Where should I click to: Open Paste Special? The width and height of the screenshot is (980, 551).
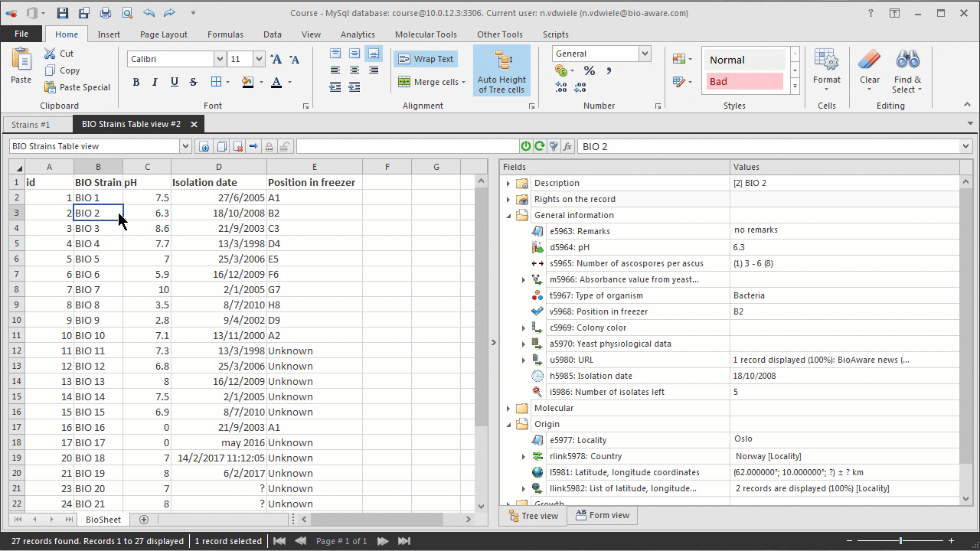[77, 87]
